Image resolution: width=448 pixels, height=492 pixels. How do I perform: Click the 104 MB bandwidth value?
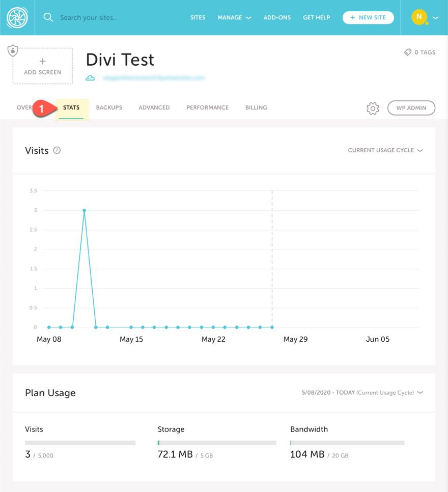(x=307, y=454)
